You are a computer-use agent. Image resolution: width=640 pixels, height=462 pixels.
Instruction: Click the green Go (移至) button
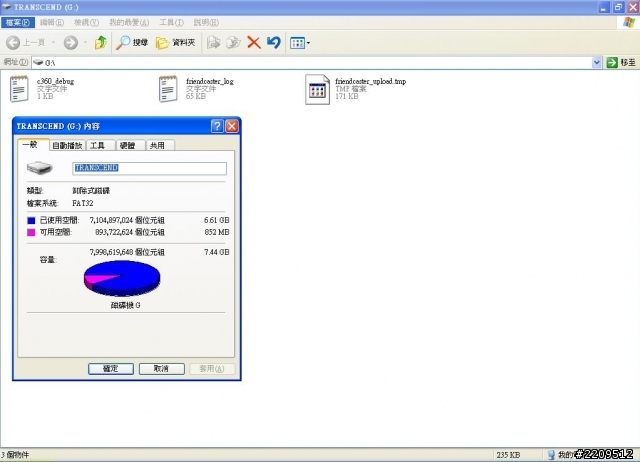pyautogui.click(x=621, y=62)
